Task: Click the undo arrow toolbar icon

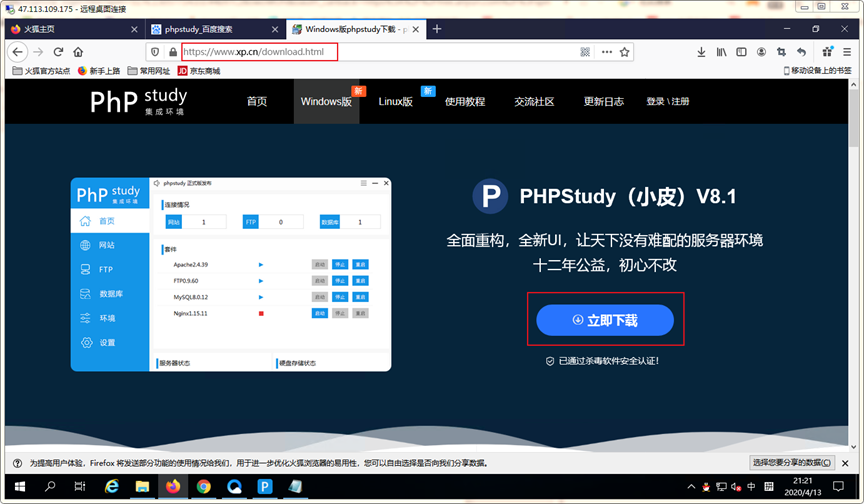Action: tap(801, 52)
